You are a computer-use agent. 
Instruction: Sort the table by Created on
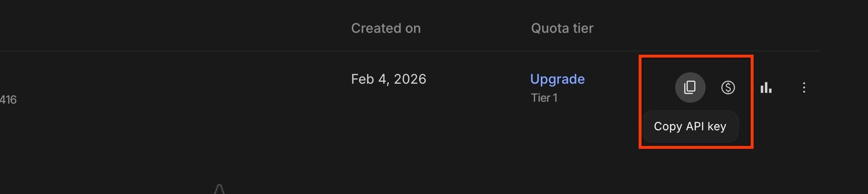[386, 29]
